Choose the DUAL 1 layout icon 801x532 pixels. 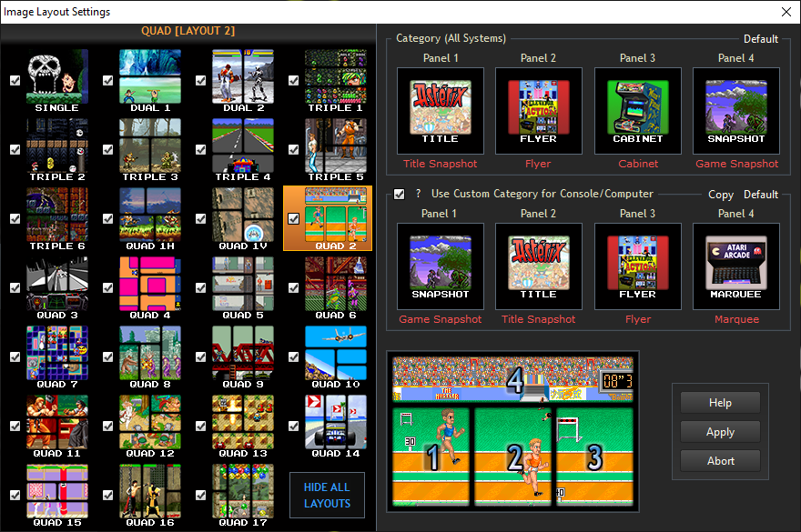click(150, 80)
